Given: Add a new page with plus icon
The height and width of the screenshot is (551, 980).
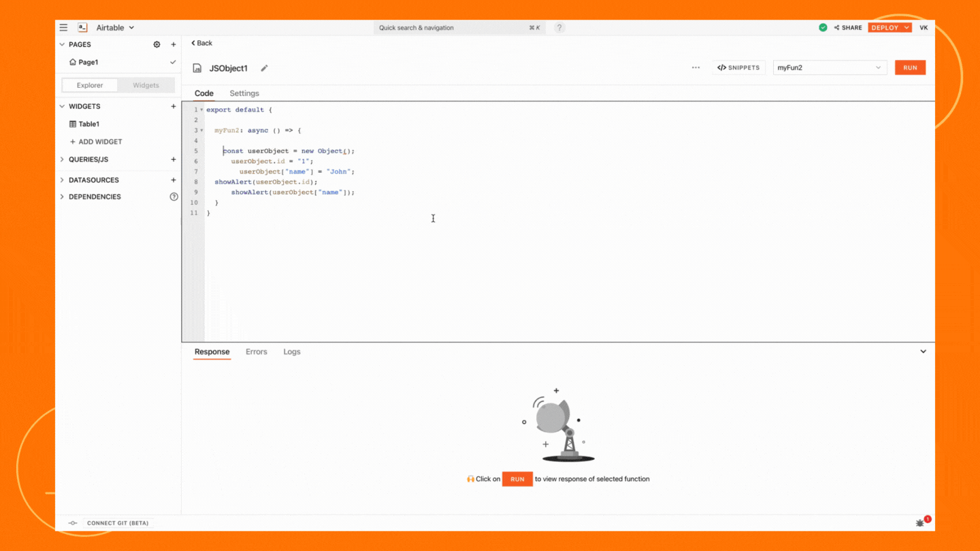Looking at the screenshot, I should [174, 45].
